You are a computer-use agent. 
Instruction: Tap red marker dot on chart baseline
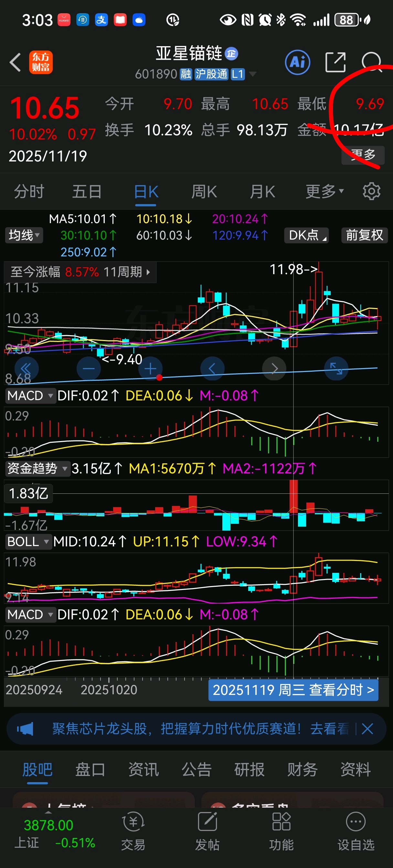tap(159, 377)
